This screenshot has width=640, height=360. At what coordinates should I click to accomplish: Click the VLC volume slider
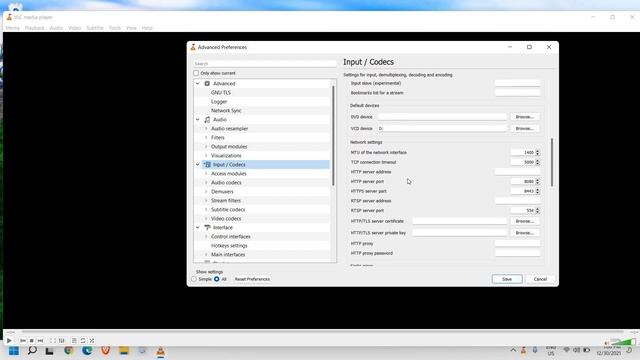click(x=623, y=342)
